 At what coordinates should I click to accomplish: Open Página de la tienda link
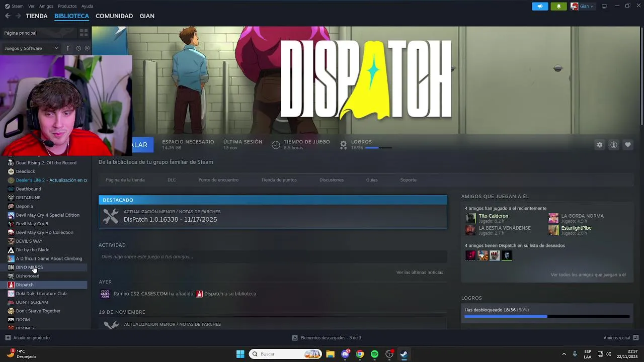click(125, 180)
